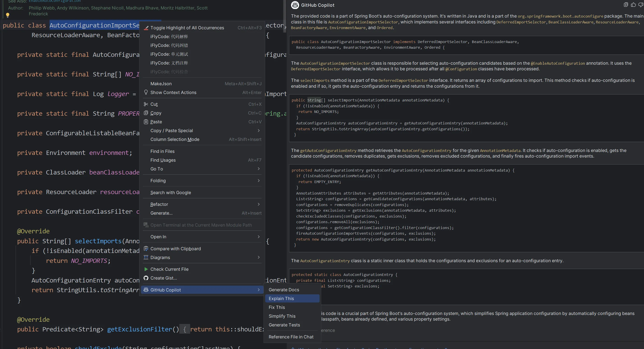
Task: Open the Generate... menu item
Action: coord(203,213)
